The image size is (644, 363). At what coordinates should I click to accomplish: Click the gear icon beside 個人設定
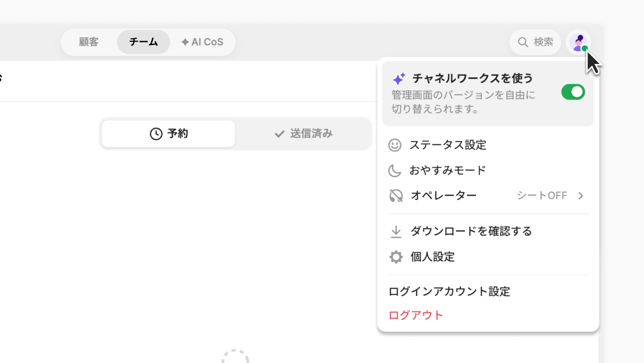coord(396,257)
